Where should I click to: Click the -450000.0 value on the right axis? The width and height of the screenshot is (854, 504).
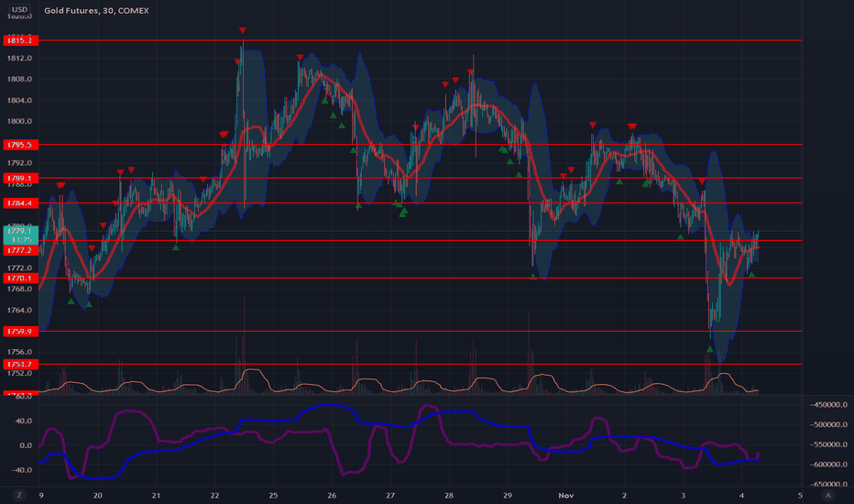click(x=828, y=404)
